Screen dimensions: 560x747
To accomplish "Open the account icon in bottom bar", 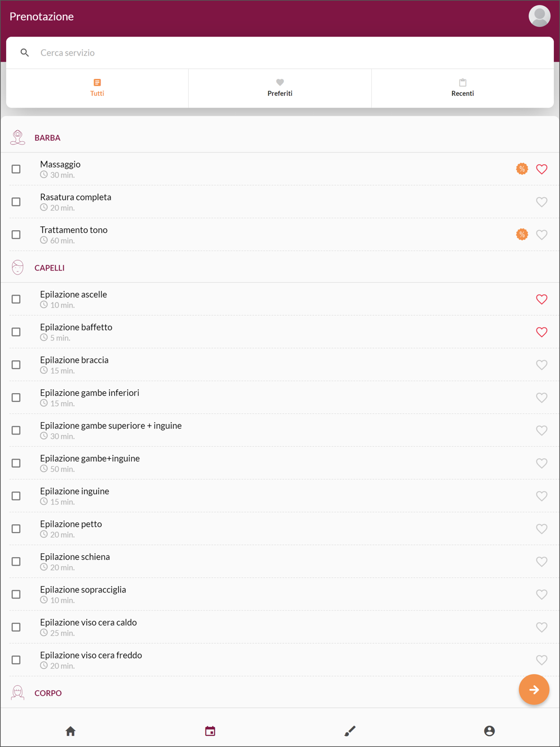I will 489,731.
